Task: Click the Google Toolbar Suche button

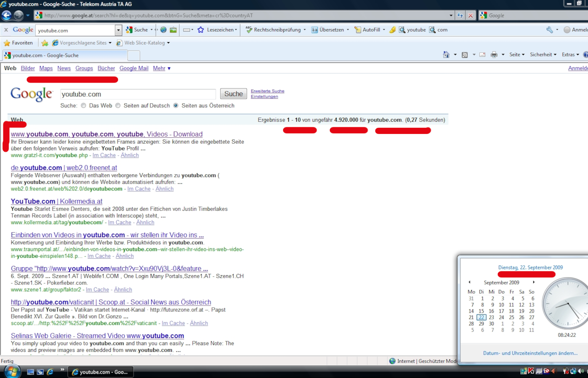Action: click(x=137, y=30)
